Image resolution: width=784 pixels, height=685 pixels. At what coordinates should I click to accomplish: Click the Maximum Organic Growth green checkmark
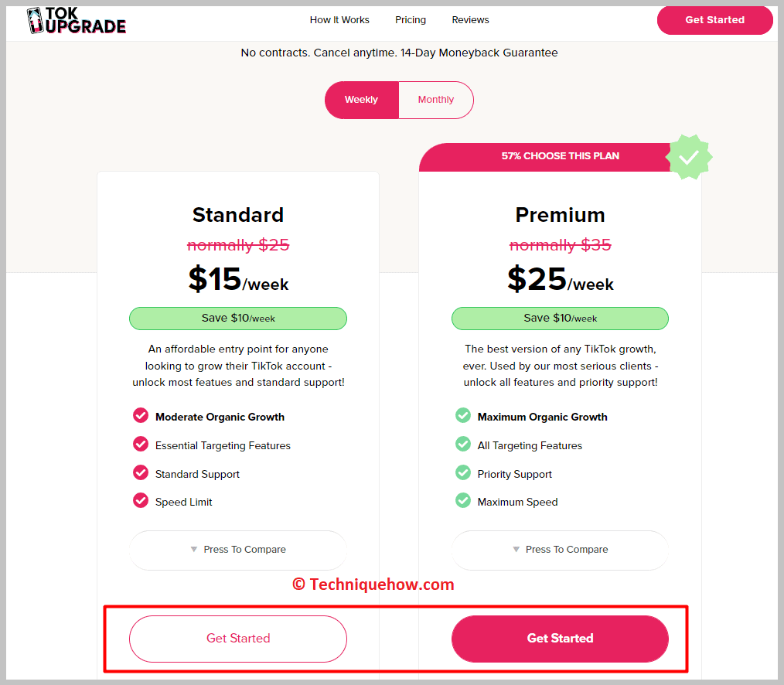(463, 415)
